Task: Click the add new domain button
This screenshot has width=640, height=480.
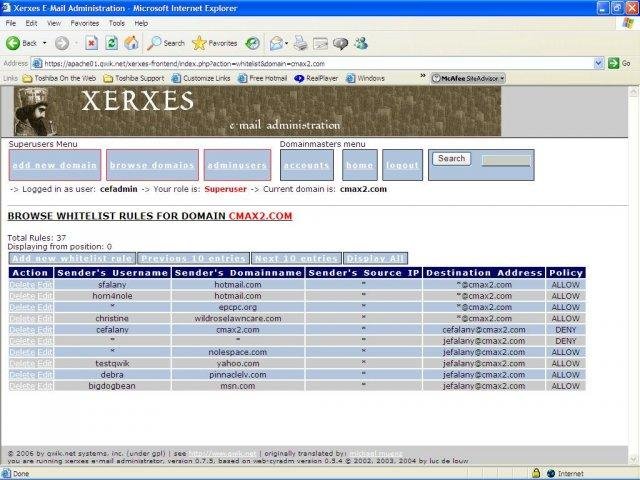Action: click(55, 165)
